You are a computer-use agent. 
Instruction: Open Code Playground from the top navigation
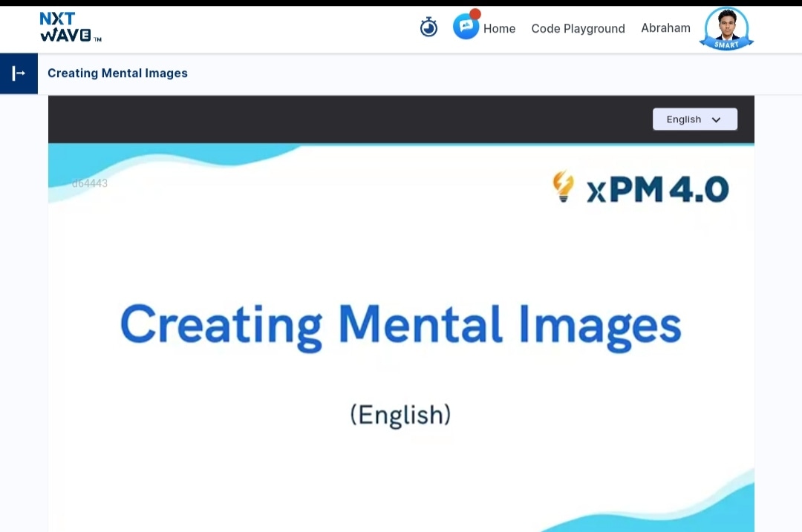pos(578,29)
